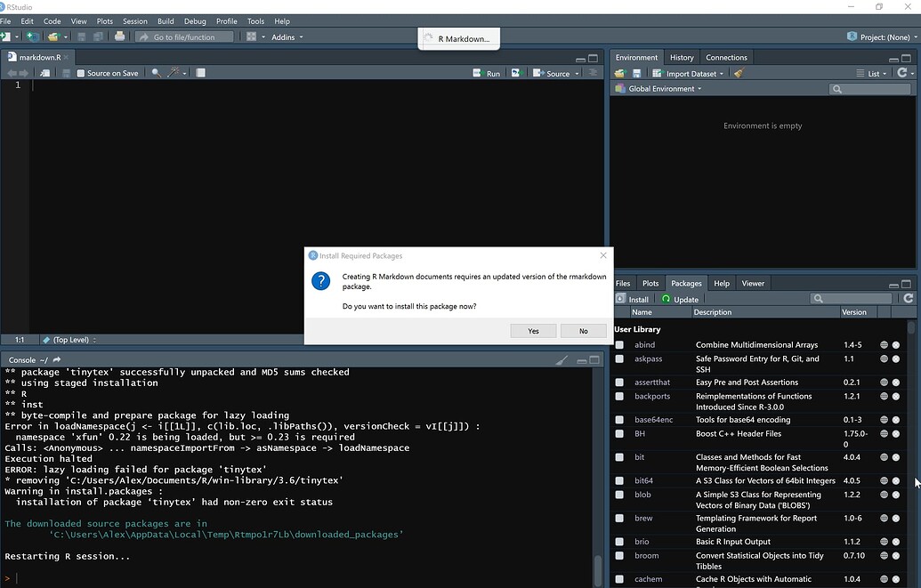
Task: Tick the assertthat package checkbox
Action: point(619,383)
